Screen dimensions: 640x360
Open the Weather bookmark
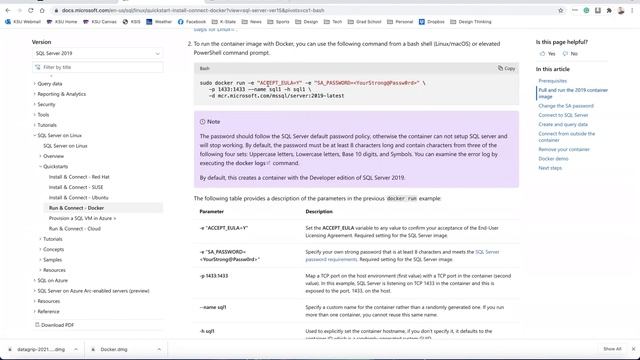[159, 22]
